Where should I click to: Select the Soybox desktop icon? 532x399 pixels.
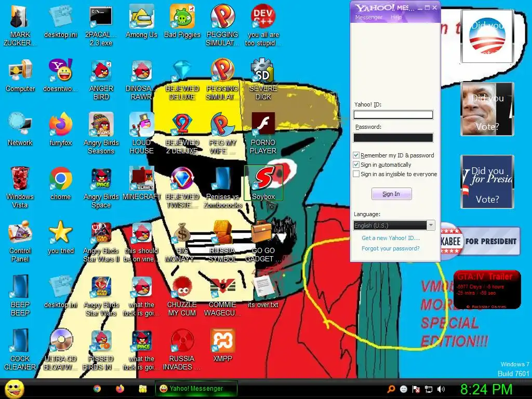(x=263, y=183)
